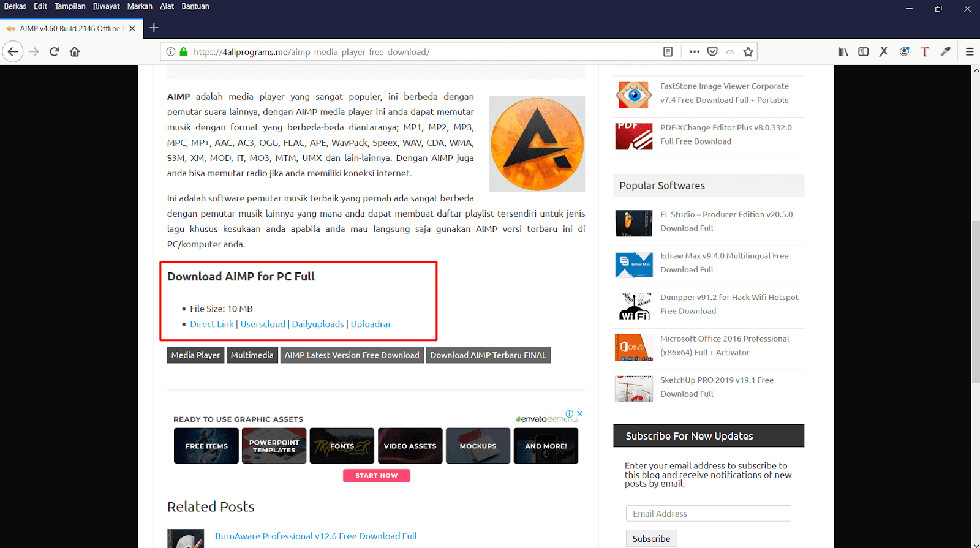Screen dimensions: 980x548
Task: Click the AIMP orange logo image
Action: tap(537, 144)
